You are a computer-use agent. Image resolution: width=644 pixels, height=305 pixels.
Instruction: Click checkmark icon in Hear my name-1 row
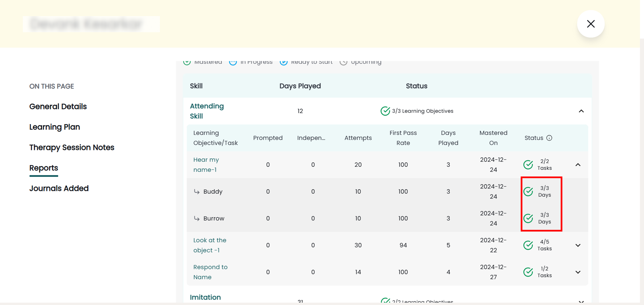(528, 164)
